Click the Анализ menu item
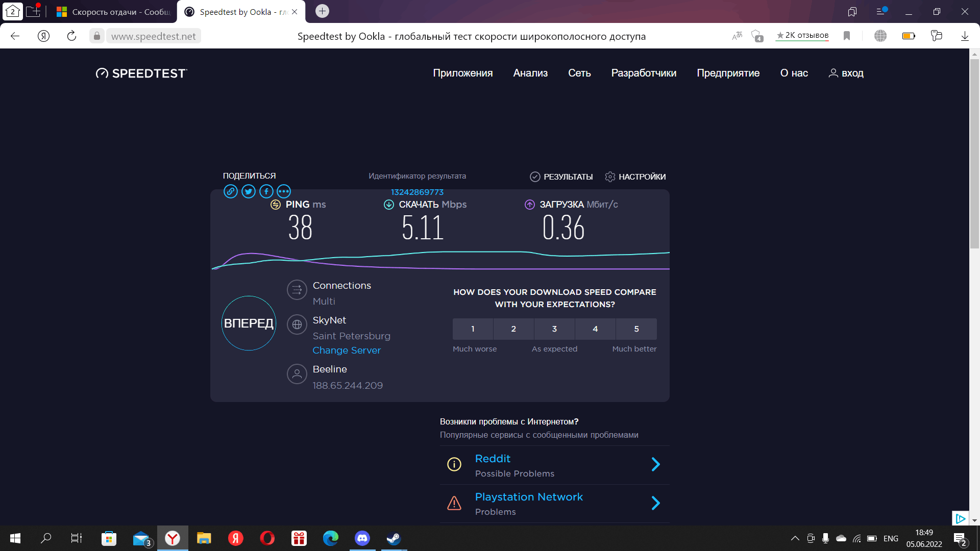The height and width of the screenshot is (551, 980). (530, 72)
